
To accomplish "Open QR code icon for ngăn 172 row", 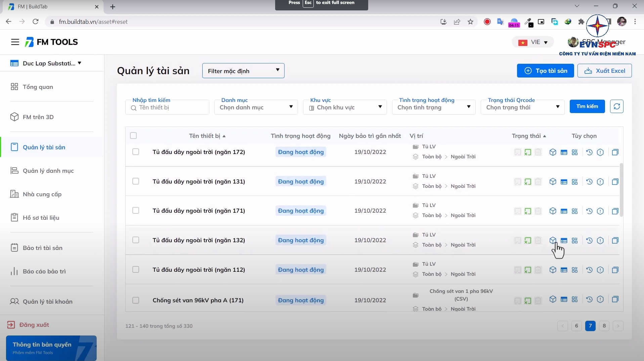I will (575, 152).
